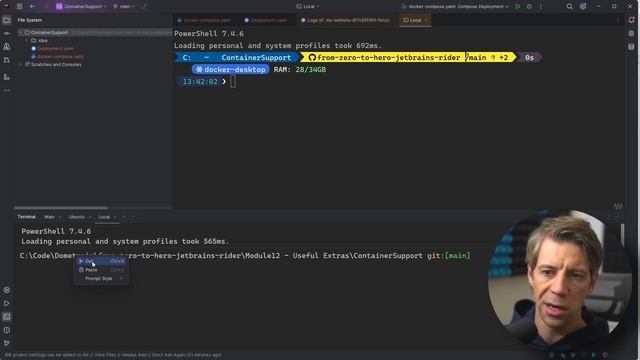Image resolution: width=640 pixels, height=360 pixels.
Task: Select Deployment.yaml in the file tree
Action: tap(55, 49)
